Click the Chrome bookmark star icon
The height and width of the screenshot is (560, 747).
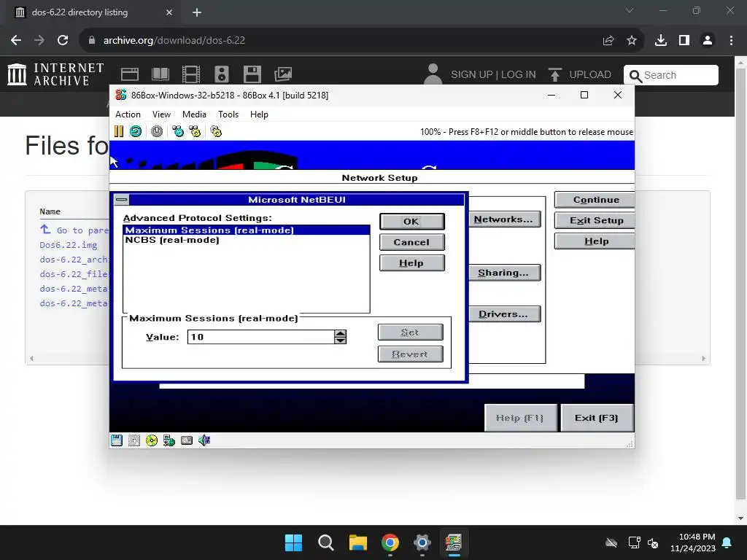tap(632, 41)
